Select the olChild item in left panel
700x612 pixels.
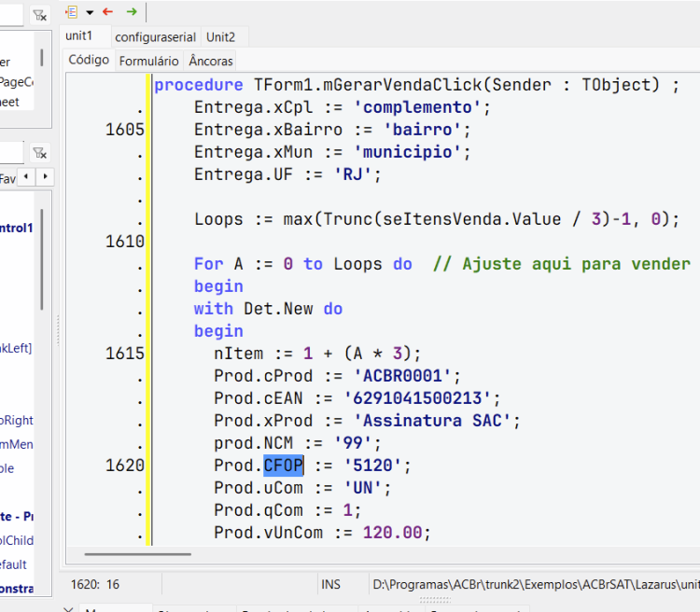click(17, 540)
